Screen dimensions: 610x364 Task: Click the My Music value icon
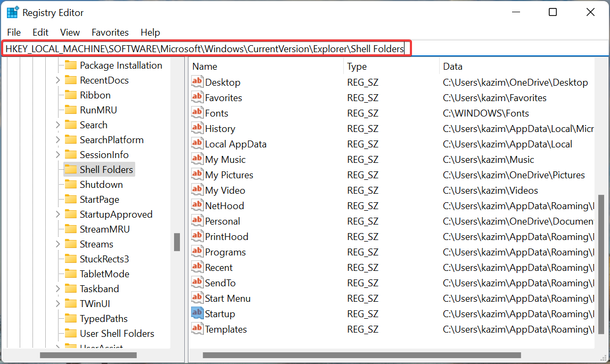click(197, 159)
